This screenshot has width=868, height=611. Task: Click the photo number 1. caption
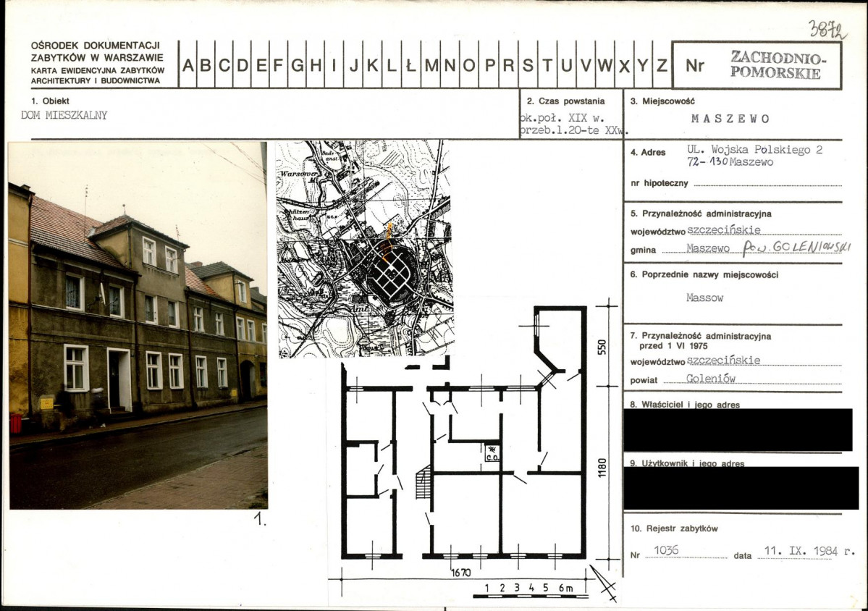tap(260, 520)
